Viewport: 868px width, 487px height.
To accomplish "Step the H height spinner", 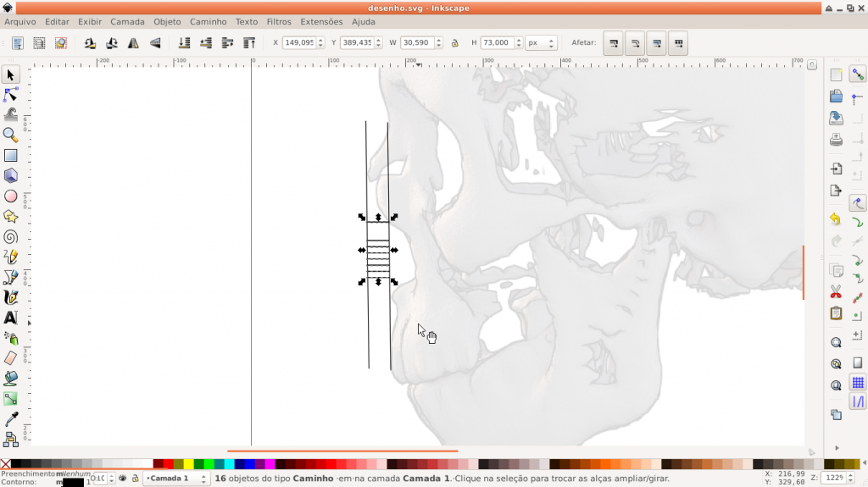I will click(x=519, y=42).
